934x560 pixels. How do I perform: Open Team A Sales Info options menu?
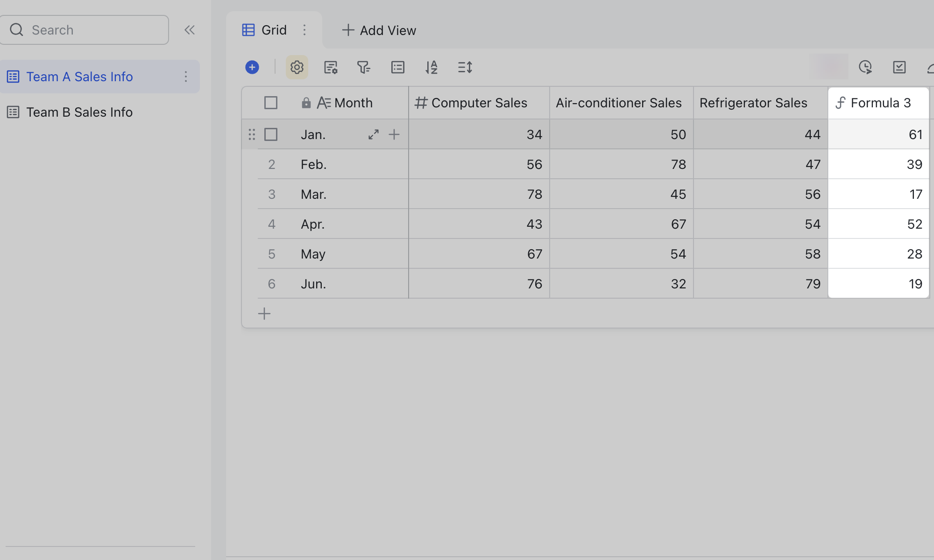186,77
